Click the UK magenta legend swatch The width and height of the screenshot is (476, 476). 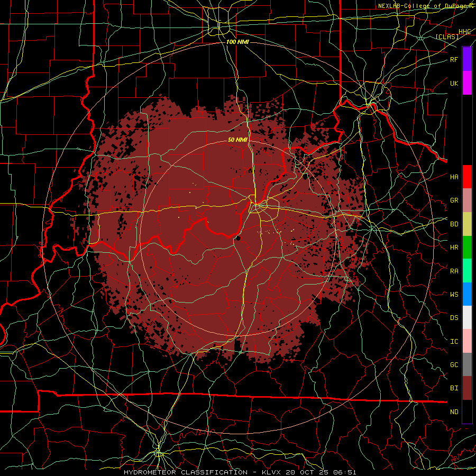pyautogui.click(x=467, y=83)
